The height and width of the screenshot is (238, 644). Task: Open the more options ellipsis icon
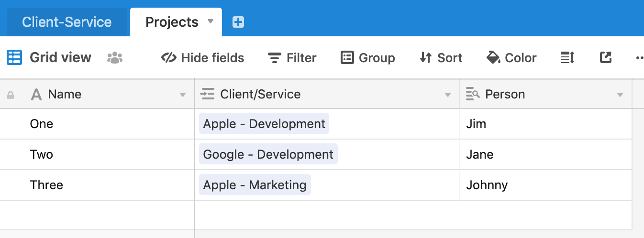pyautogui.click(x=639, y=58)
